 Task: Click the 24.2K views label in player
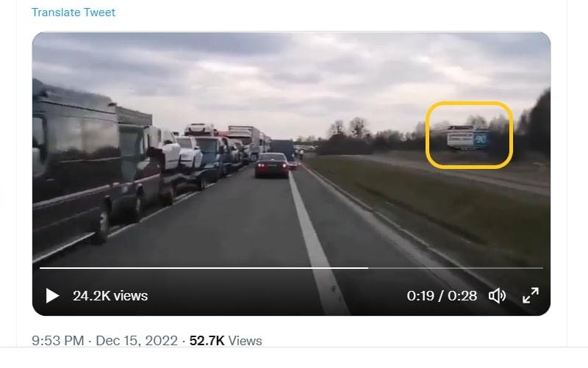tap(110, 296)
